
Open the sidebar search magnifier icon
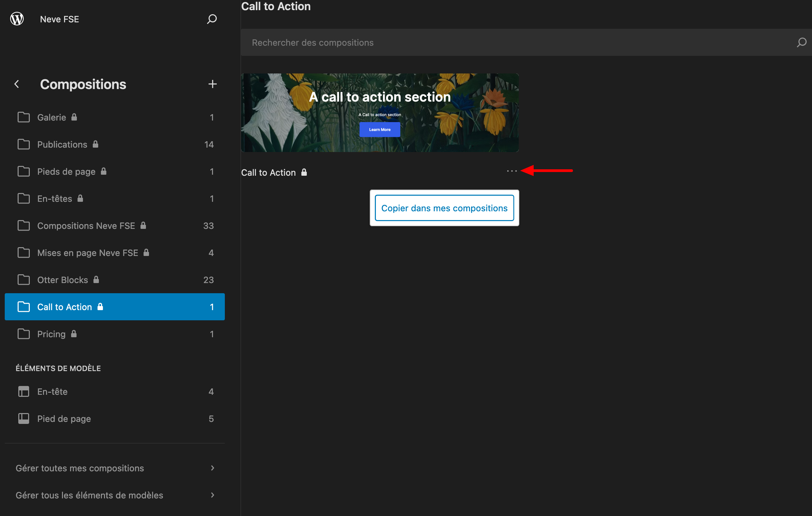click(212, 19)
